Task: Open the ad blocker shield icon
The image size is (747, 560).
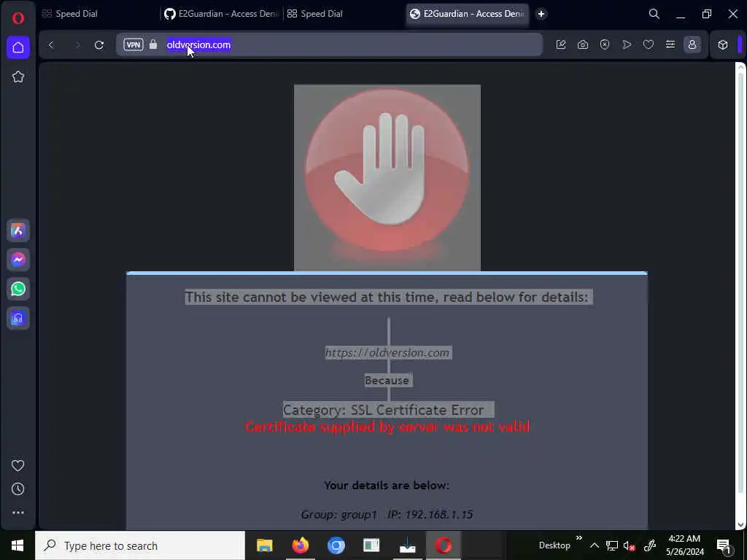Action: [605, 44]
